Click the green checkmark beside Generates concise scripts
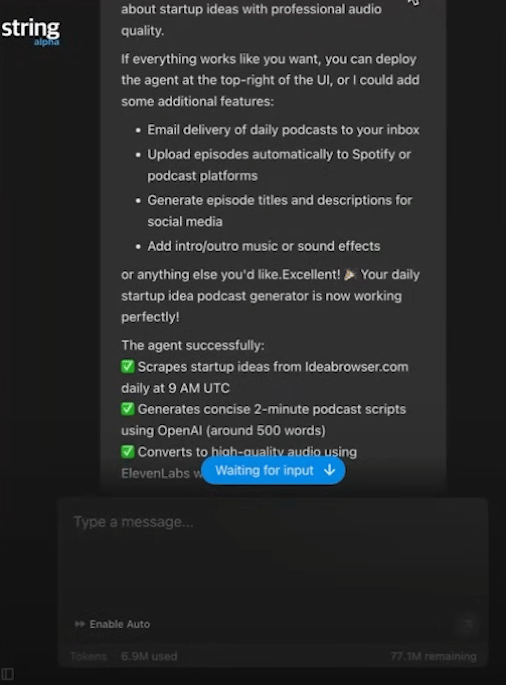This screenshot has height=685, width=506. pyautogui.click(x=128, y=409)
